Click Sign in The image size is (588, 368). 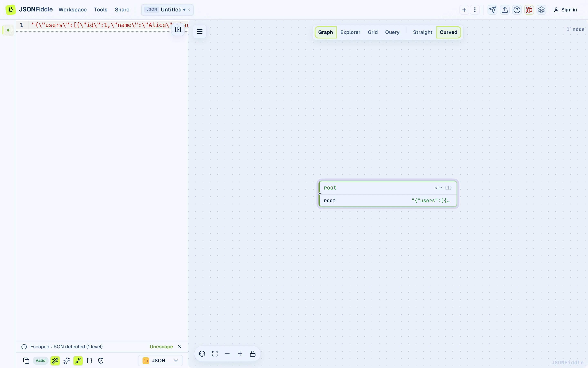click(565, 10)
